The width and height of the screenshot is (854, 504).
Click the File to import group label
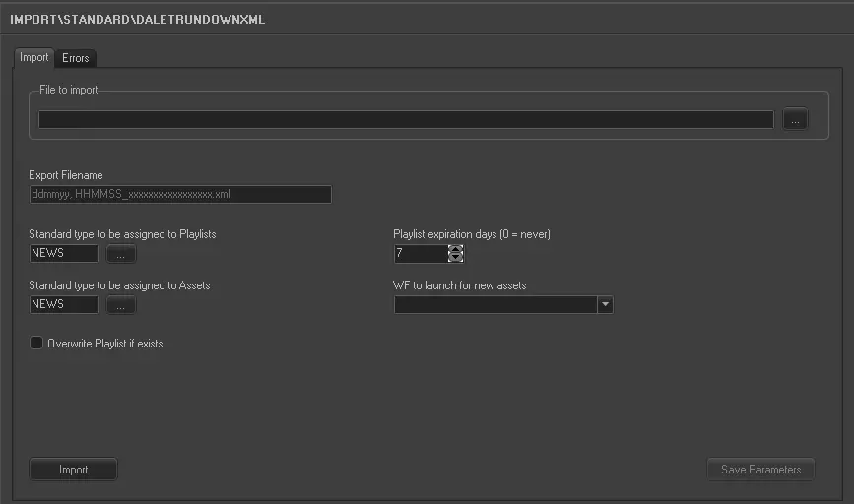tap(69, 90)
